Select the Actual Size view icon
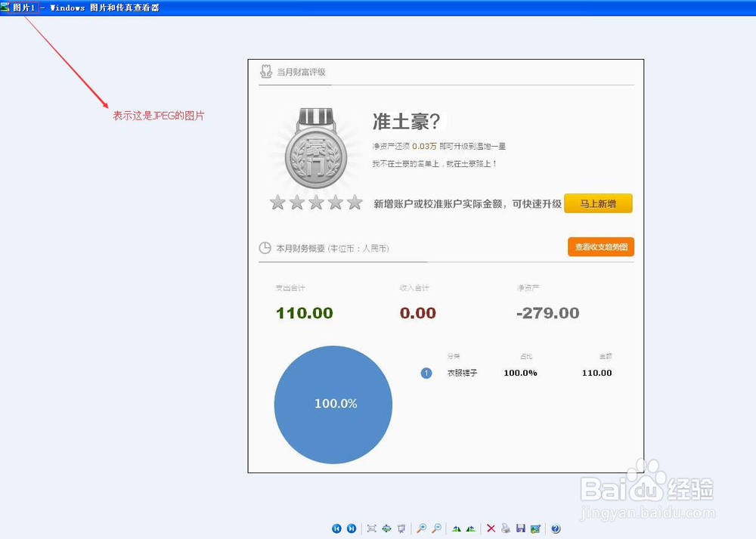The width and height of the screenshot is (756, 539). 387,528
